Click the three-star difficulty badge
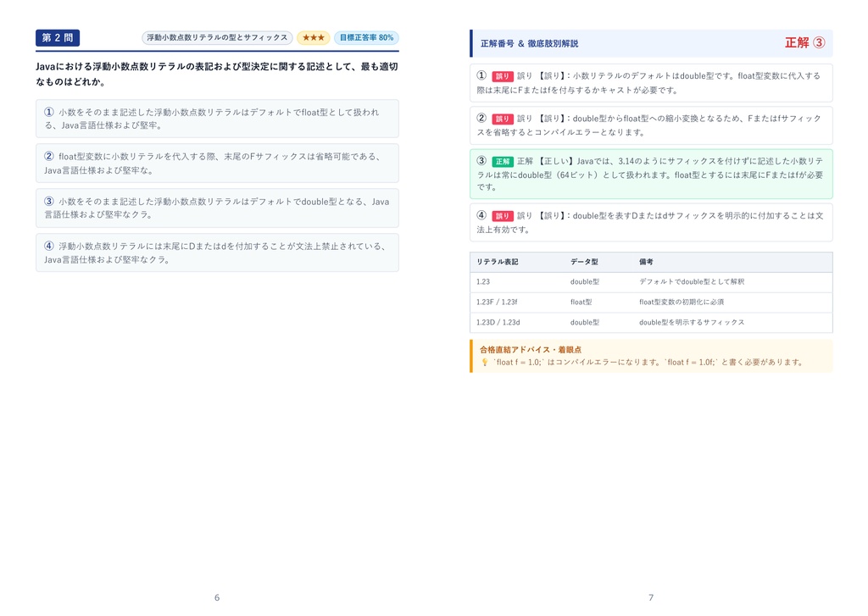 click(x=314, y=37)
